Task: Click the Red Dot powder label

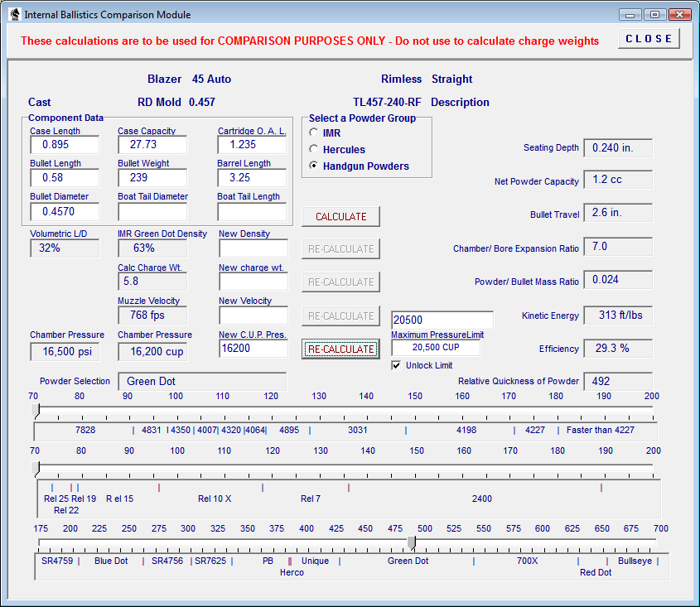Action: point(596,572)
